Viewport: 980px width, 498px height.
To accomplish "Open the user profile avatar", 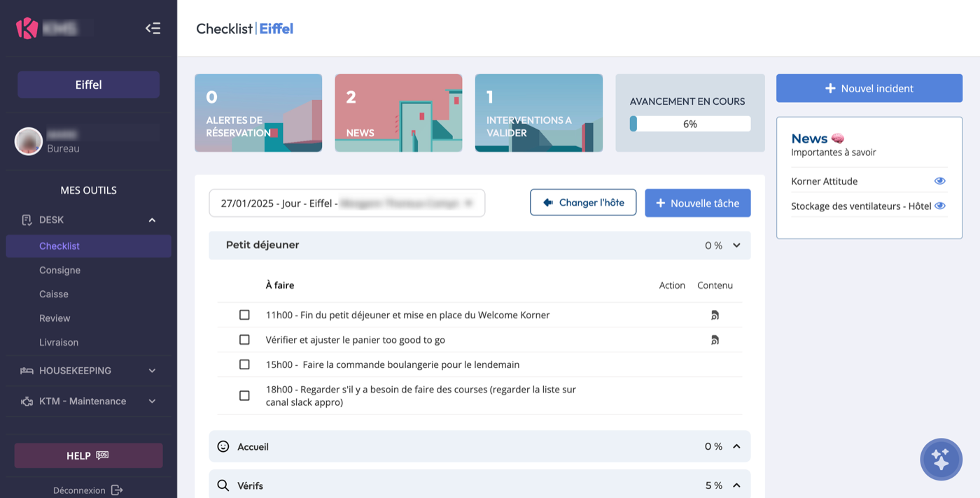I will click(29, 141).
